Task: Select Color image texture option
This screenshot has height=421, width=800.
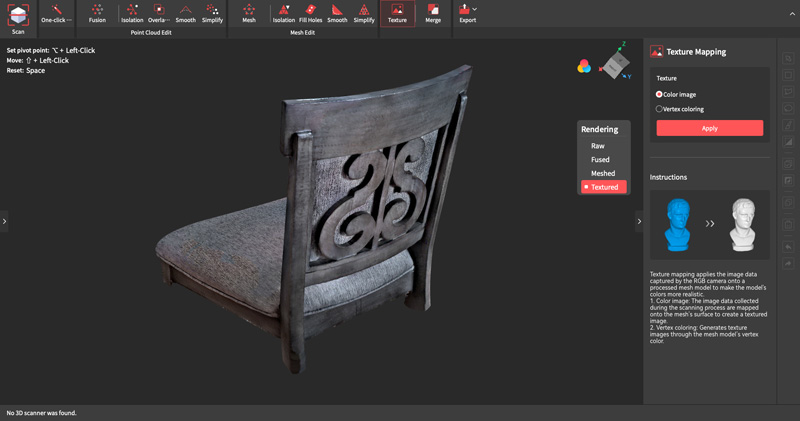Action: click(676, 94)
